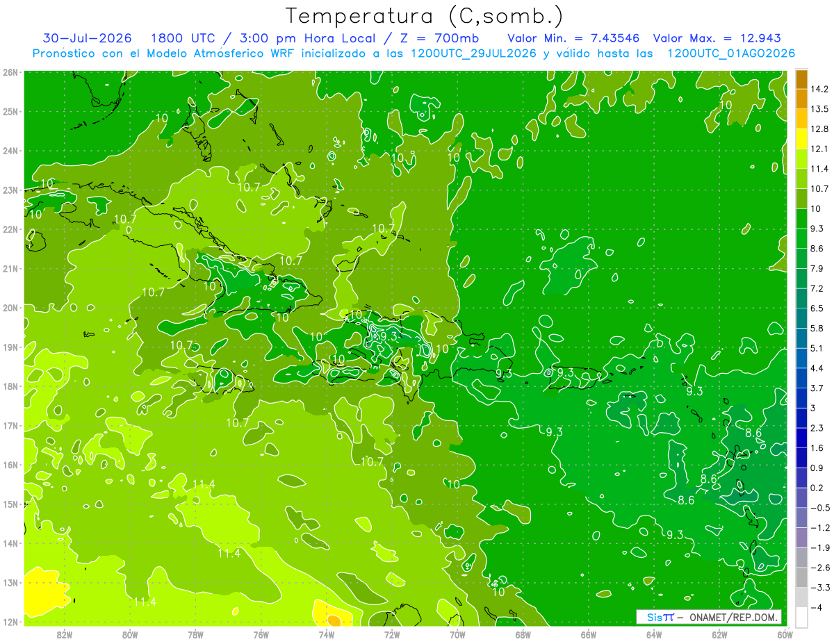Click the 68W longitude axis label

(x=523, y=635)
